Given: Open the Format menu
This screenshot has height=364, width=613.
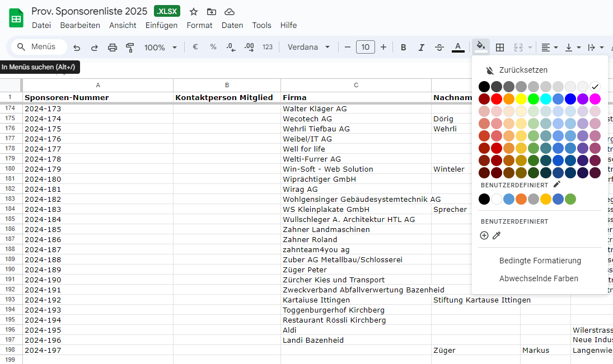Looking at the screenshot, I should [x=199, y=25].
